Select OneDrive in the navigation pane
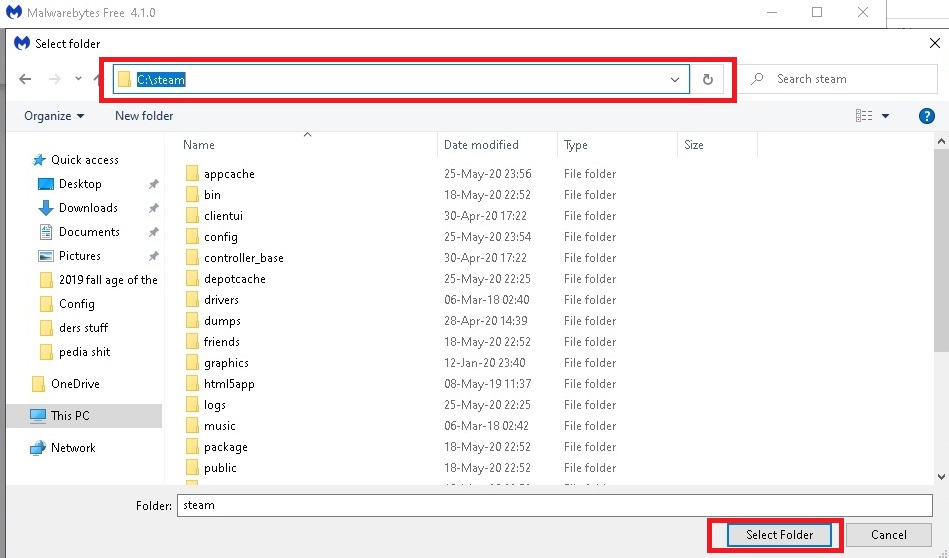Screen dimensions: 949x558 65,384
